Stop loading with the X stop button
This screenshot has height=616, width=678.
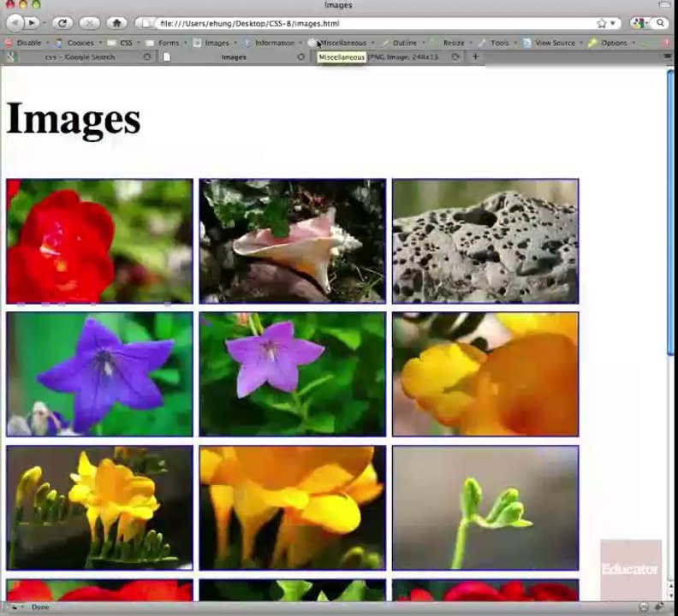[90, 23]
